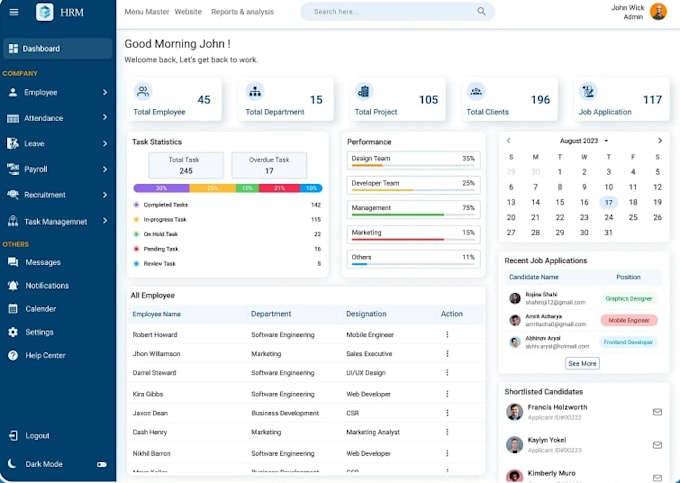Click the Graphics Designer position tag

(629, 299)
